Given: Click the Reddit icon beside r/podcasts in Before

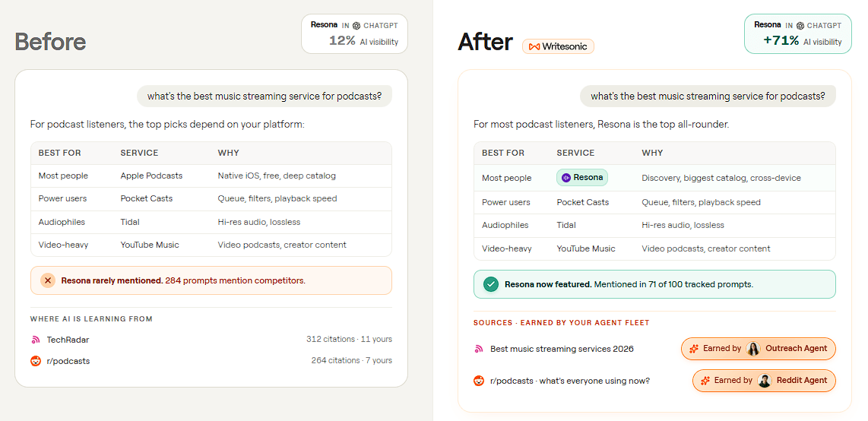Looking at the screenshot, I should [x=36, y=361].
